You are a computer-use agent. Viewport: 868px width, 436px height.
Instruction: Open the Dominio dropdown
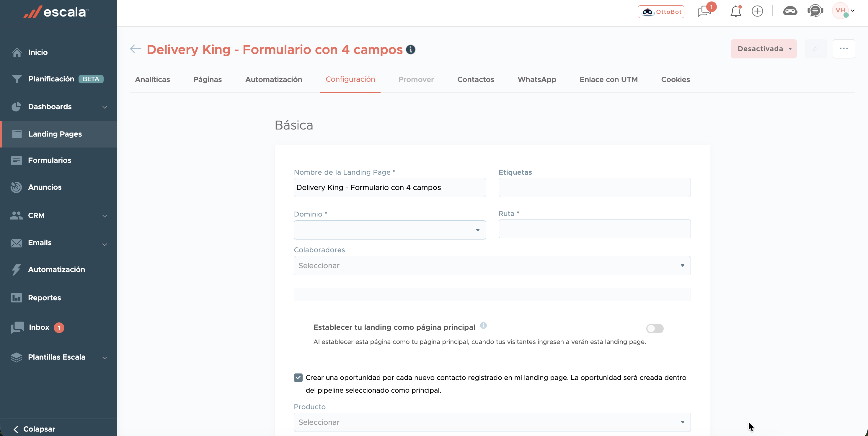tap(389, 230)
